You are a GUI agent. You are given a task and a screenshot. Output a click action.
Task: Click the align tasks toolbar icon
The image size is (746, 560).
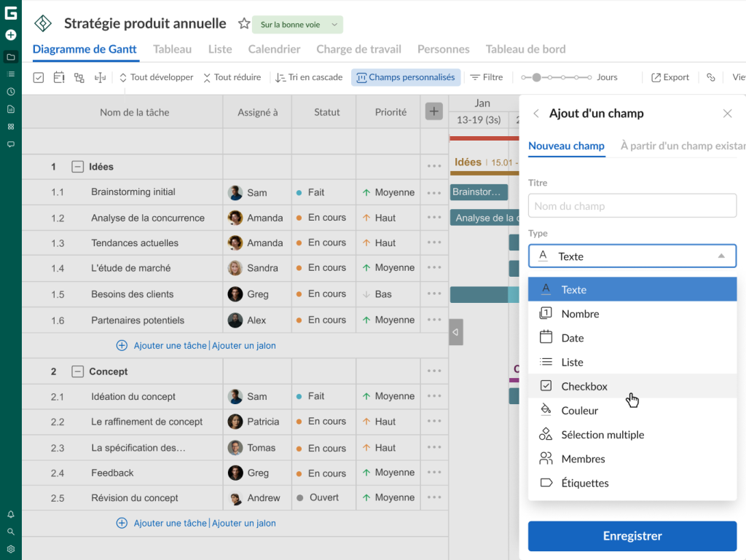click(x=100, y=77)
